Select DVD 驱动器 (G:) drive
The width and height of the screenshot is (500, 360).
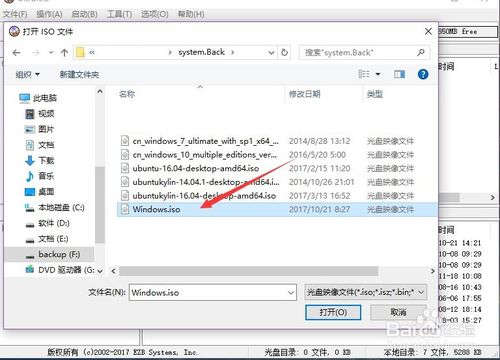60,270
